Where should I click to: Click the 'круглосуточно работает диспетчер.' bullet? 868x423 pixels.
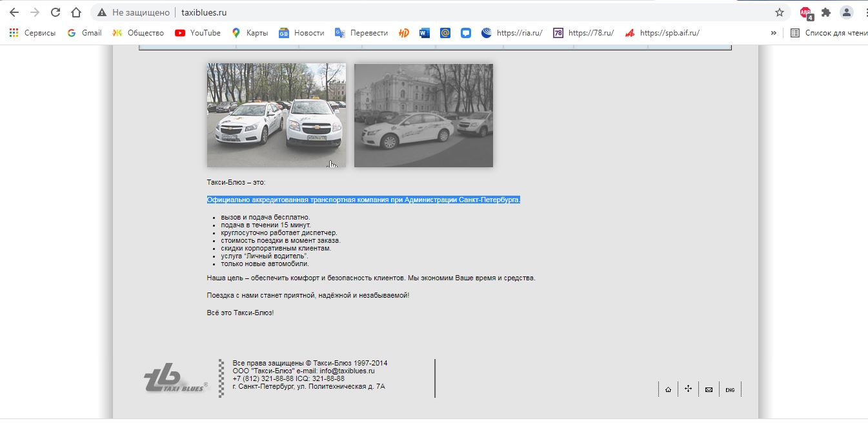click(x=279, y=232)
